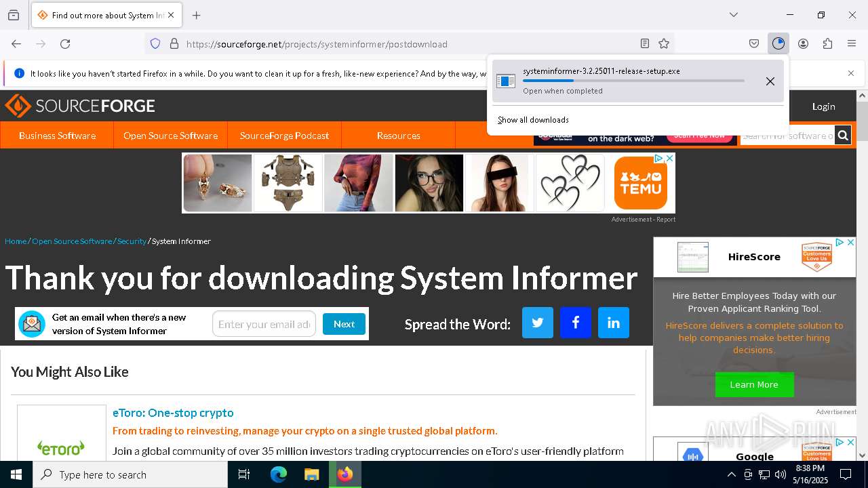Viewport: 868px width, 488px height.
Task: Open SourceForge Podcast menu item
Action: (x=285, y=136)
